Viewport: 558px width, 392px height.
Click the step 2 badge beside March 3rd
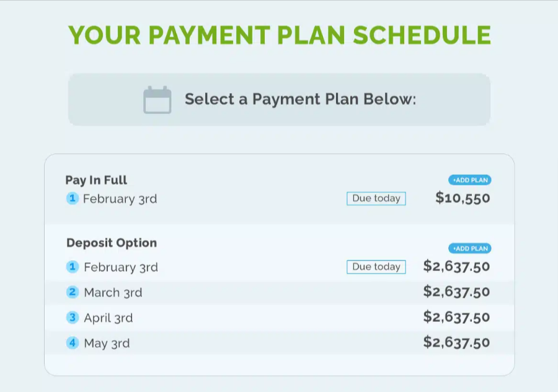(73, 292)
